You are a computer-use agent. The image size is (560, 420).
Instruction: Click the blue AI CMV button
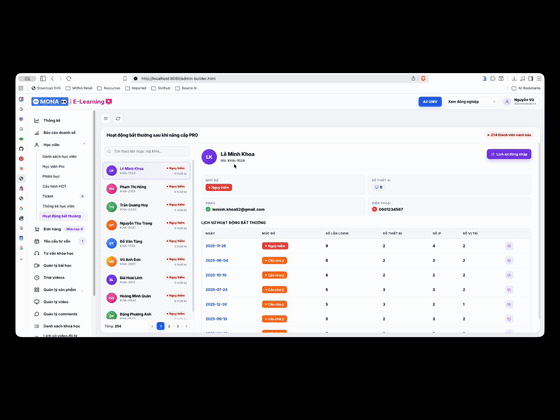(x=430, y=102)
